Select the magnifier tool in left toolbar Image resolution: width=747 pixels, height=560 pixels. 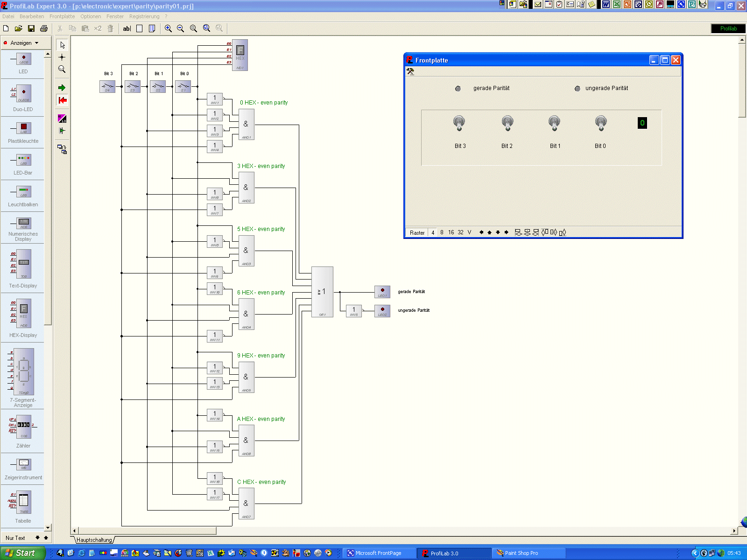[x=62, y=69]
